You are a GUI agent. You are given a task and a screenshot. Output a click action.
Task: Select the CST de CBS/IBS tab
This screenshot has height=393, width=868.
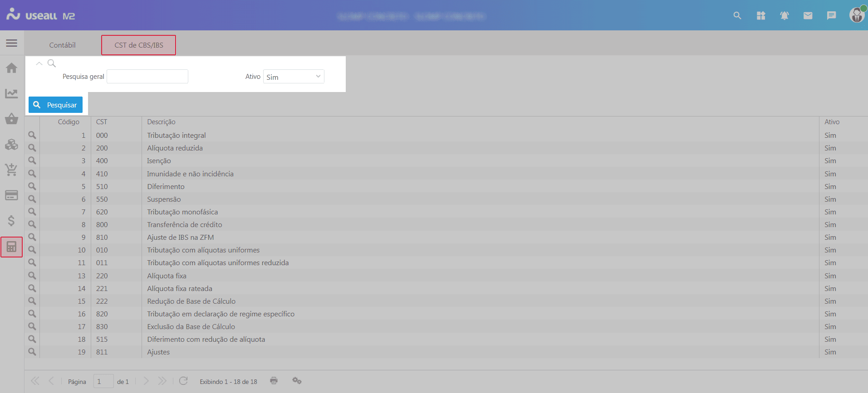(138, 45)
